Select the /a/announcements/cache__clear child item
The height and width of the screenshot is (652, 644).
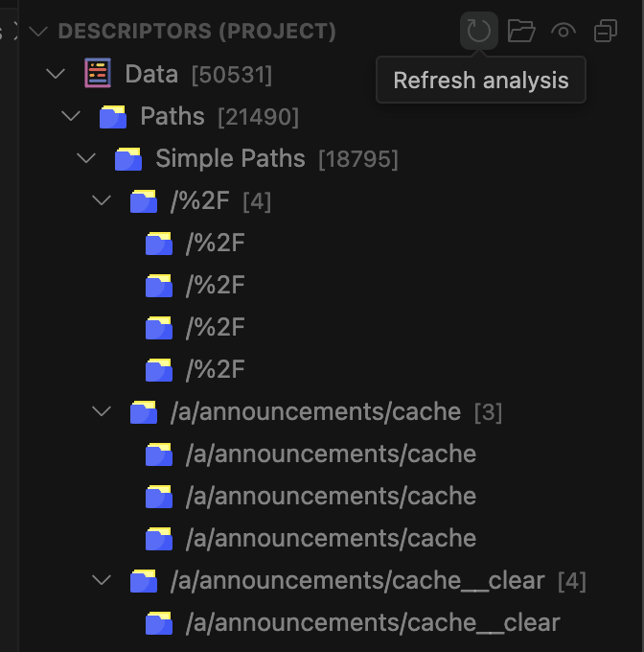tap(372, 623)
